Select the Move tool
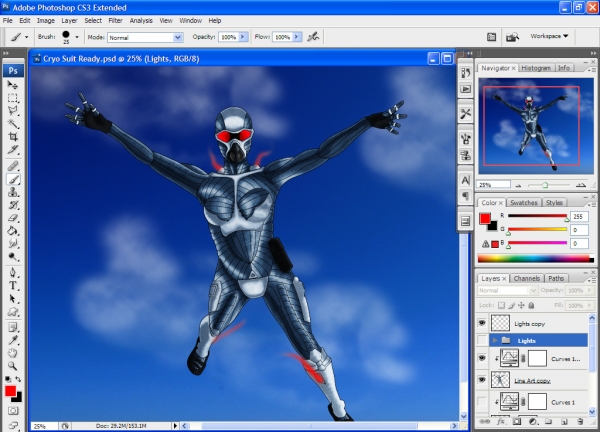 13,85
